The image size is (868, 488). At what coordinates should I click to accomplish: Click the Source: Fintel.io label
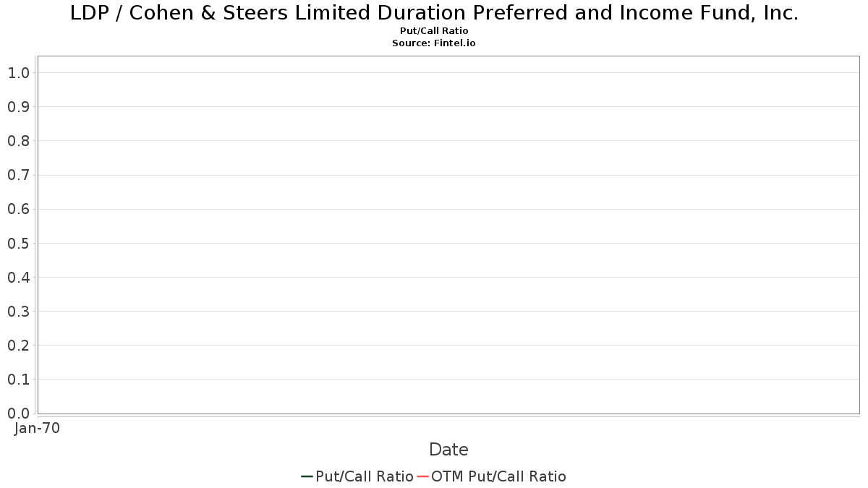pyautogui.click(x=434, y=43)
